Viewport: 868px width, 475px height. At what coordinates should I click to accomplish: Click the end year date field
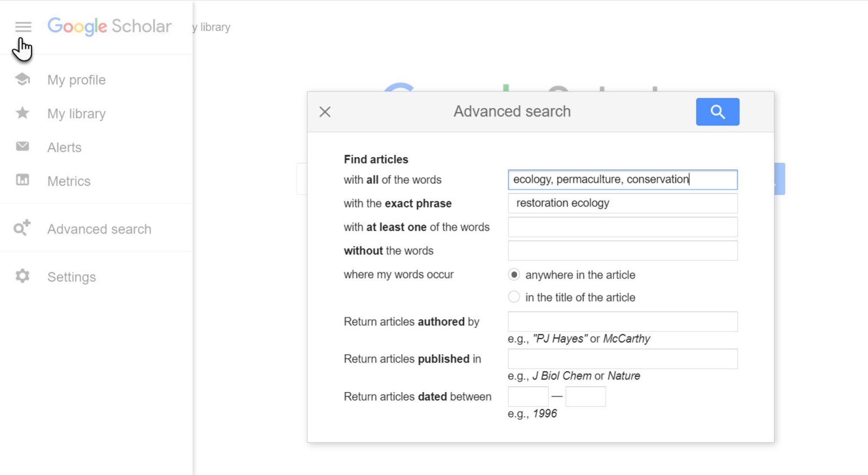click(585, 396)
